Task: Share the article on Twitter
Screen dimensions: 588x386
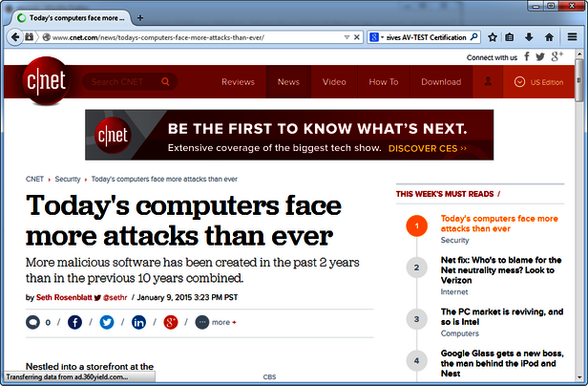Action: coord(107,322)
